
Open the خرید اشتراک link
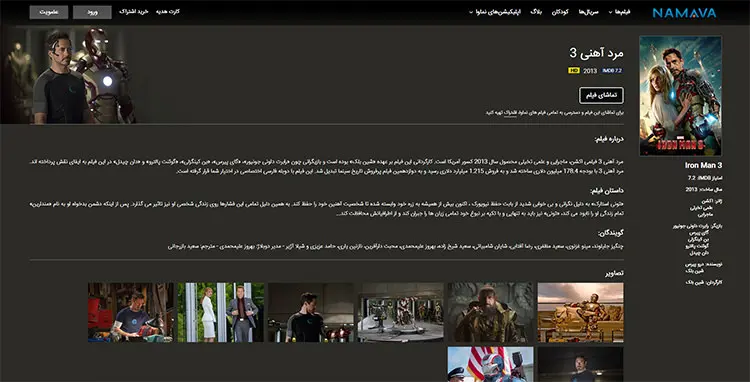coord(134,11)
